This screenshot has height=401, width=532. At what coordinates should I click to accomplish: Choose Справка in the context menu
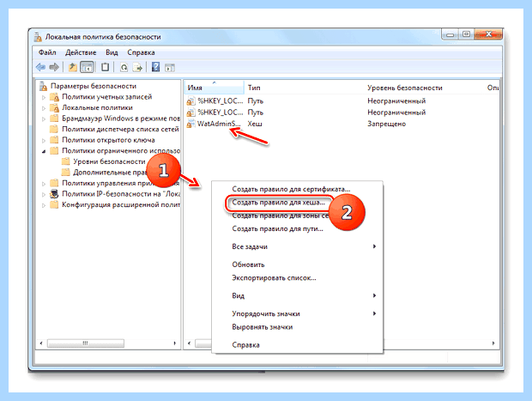297,345
